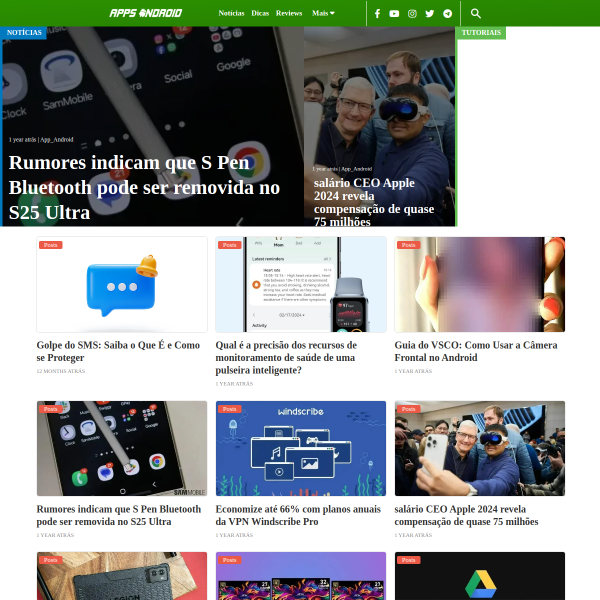Open featured headline salário CEO Apple 2024

click(374, 202)
